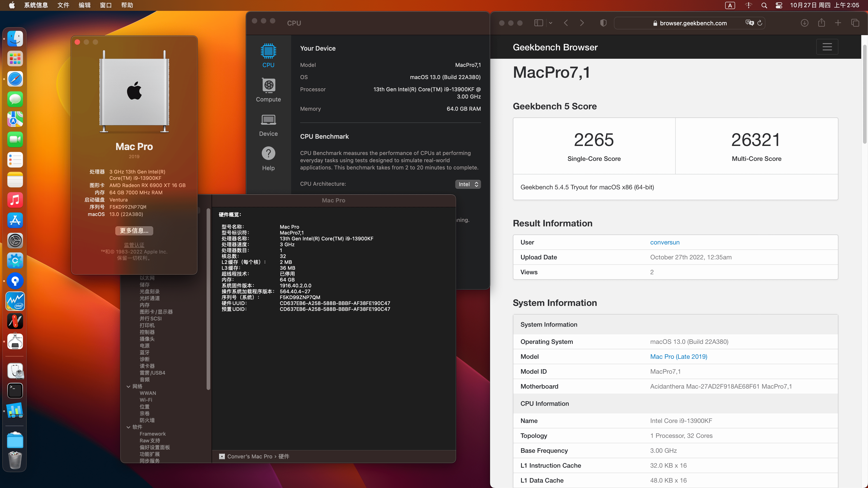
Task: Click the Safari share button
Action: (x=821, y=23)
